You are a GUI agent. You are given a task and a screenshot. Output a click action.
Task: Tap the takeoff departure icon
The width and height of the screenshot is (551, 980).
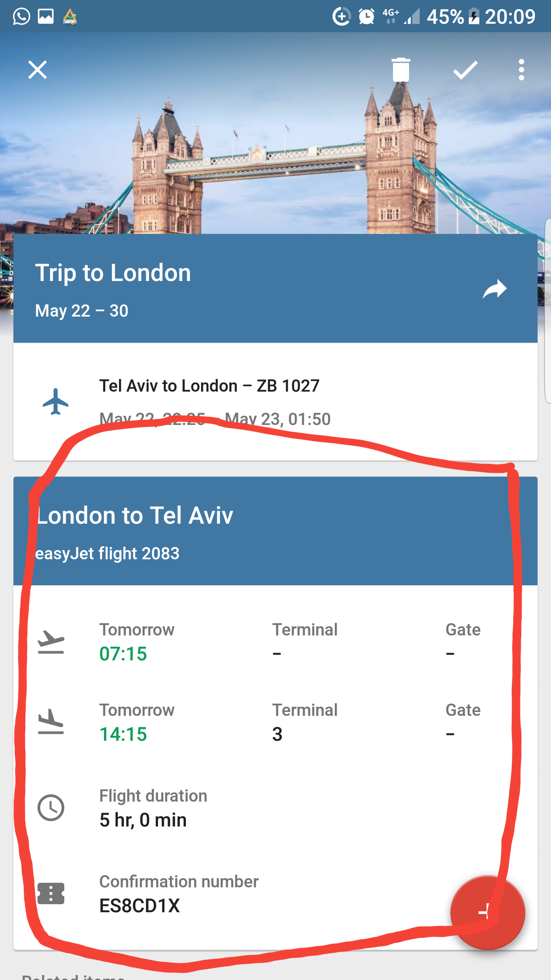point(51,642)
